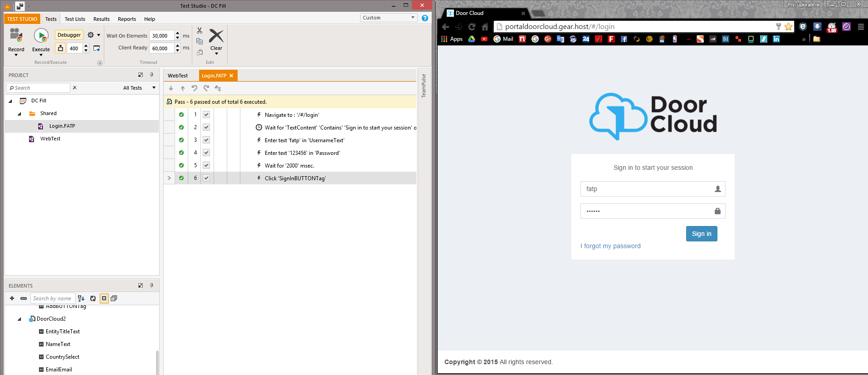Refresh elements with the refresh icon
The width and height of the screenshot is (868, 375).
point(93,298)
